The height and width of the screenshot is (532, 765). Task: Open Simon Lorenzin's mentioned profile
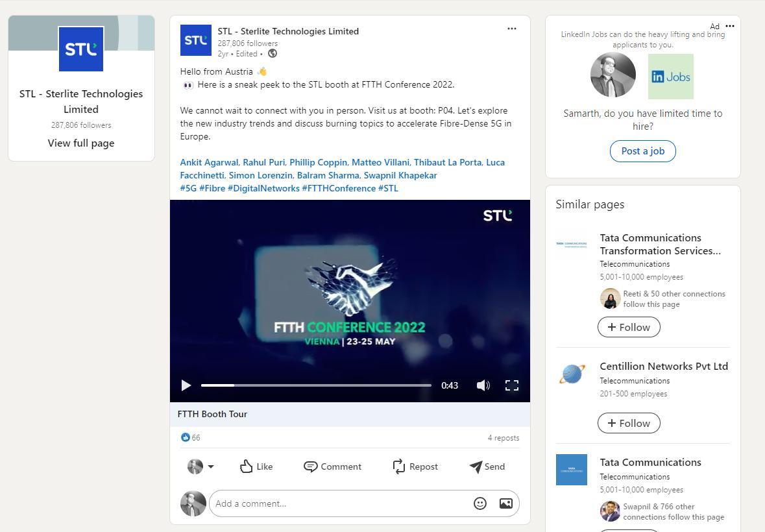click(x=261, y=175)
